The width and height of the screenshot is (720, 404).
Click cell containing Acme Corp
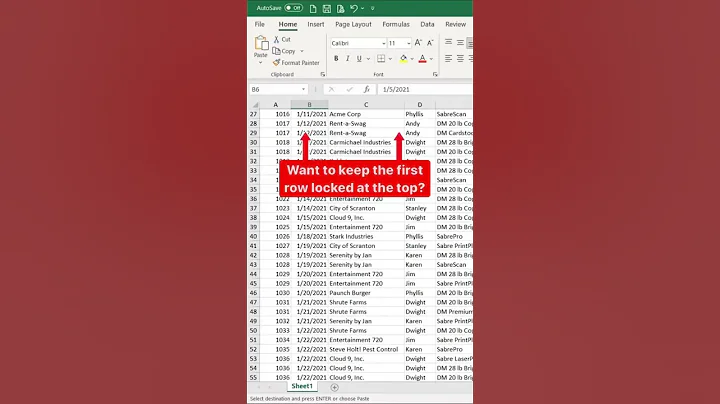point(366,114)
